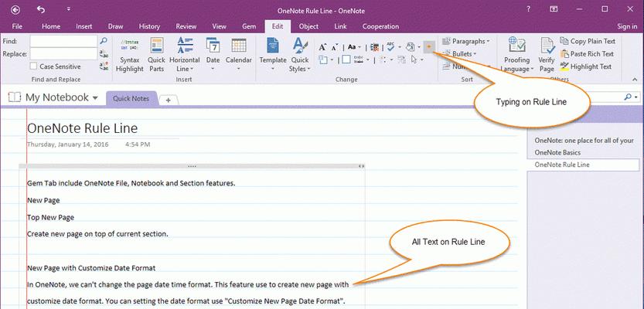Open the History tab
This screenshot has width=644, height=309.
(x=149, y=26)
